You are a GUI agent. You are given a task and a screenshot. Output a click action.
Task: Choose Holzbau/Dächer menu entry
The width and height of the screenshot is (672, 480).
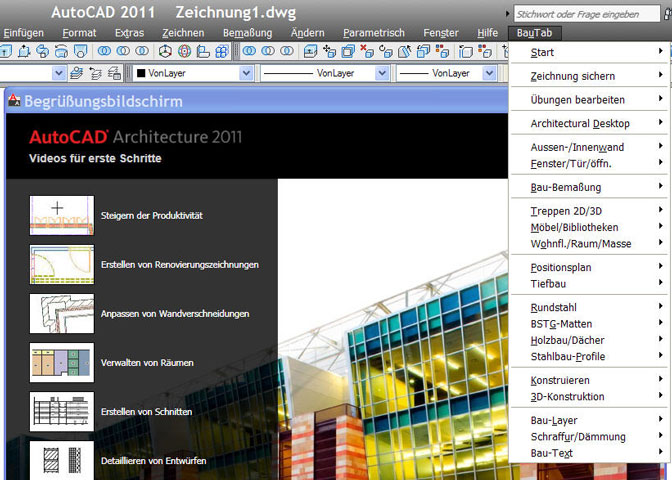(x=589, y=340)
